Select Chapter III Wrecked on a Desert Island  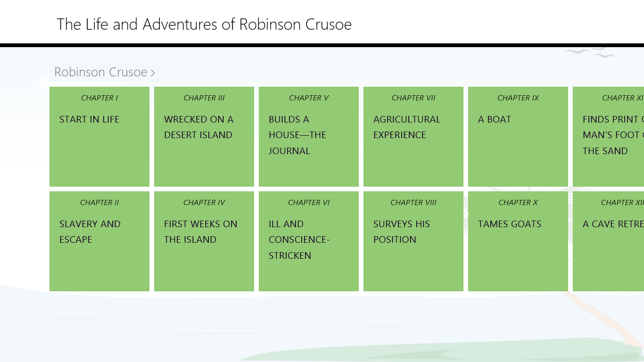click(204, 137)
